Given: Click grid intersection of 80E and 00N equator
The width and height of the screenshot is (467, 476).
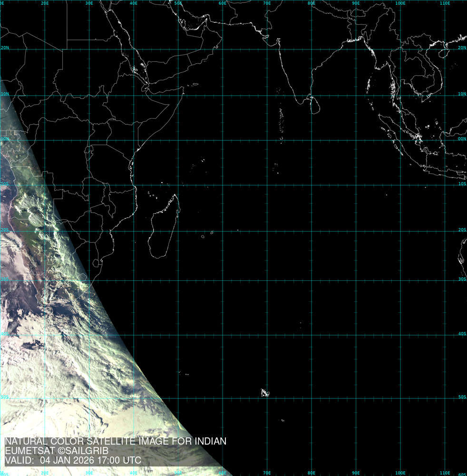Looking at the screenshot, I should pyautogui.click(x=311, y=139).
